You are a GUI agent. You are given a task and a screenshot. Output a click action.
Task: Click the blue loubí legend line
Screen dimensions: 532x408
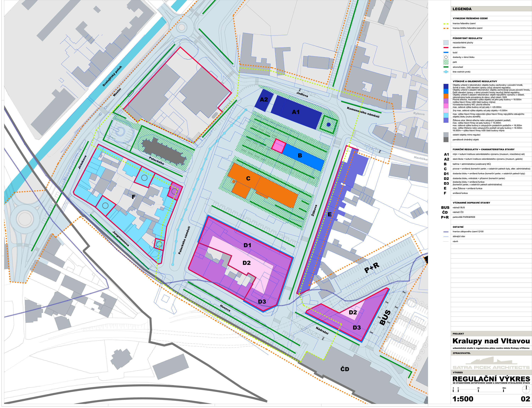[x=446, y=52]
